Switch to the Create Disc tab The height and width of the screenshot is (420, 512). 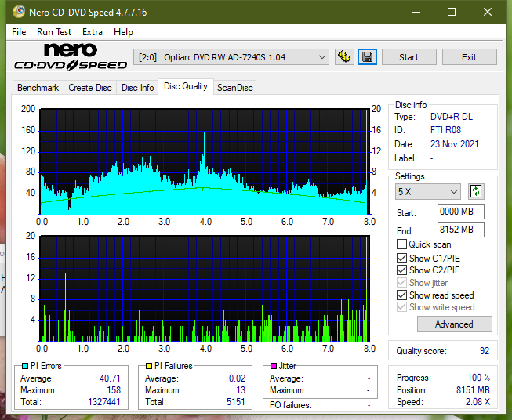(90, 88)
